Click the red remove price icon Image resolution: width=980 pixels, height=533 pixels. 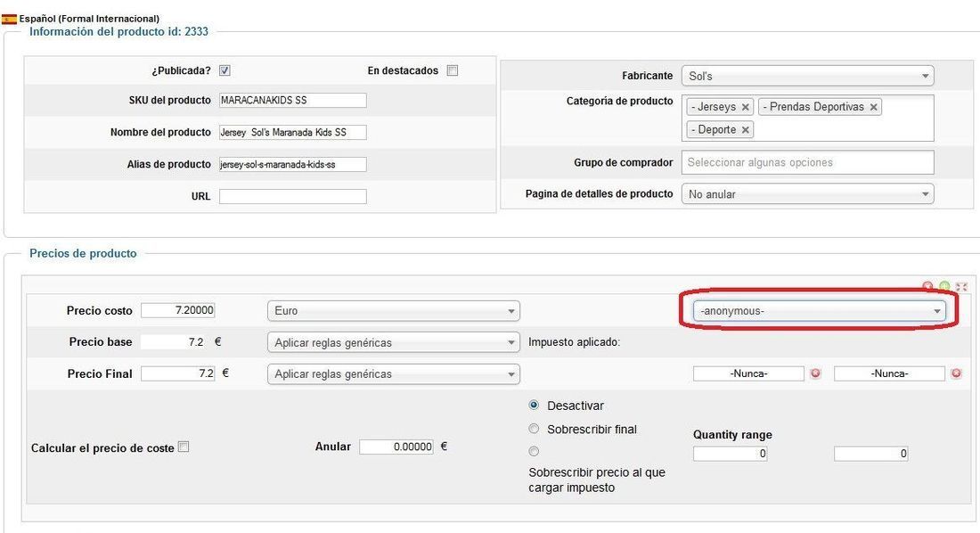pos(927,286)
